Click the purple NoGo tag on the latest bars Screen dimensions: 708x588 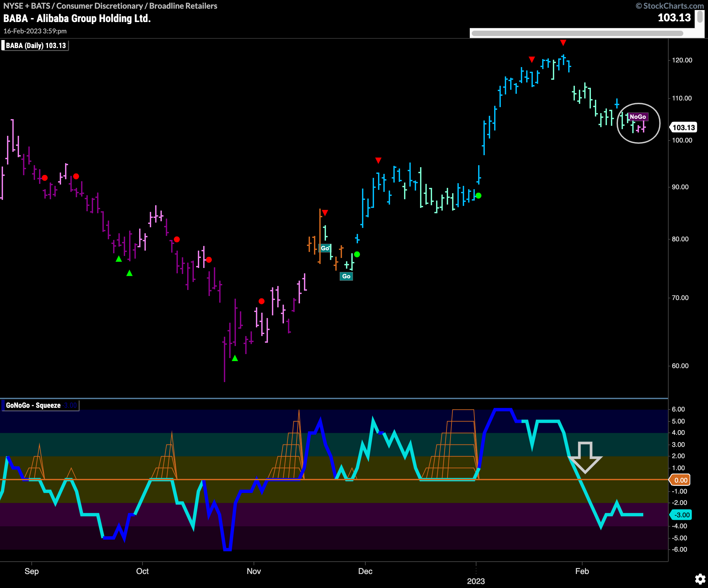click(638, 117)
